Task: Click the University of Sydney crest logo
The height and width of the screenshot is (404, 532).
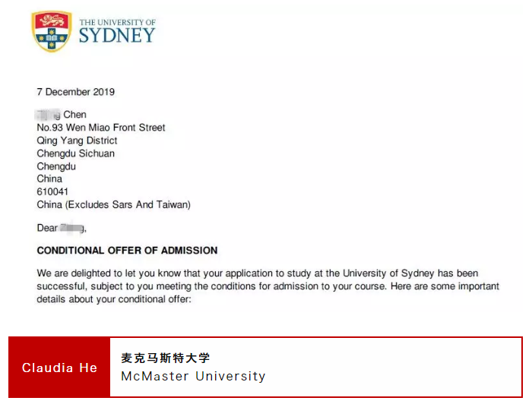Action: 52,31
